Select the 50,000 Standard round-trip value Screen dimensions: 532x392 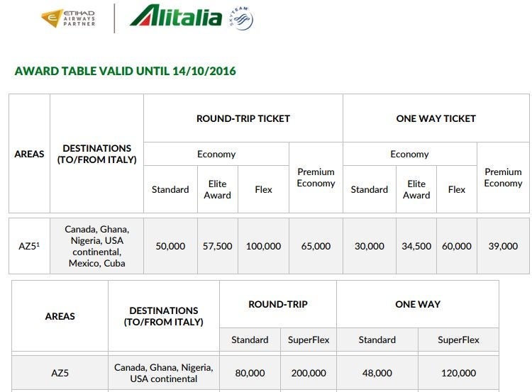(x=170, y=246)
